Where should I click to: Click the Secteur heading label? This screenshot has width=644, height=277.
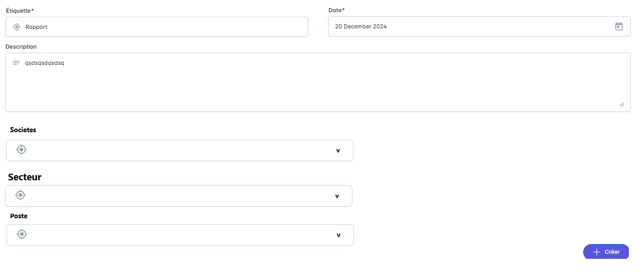click(x=25, y=177)
